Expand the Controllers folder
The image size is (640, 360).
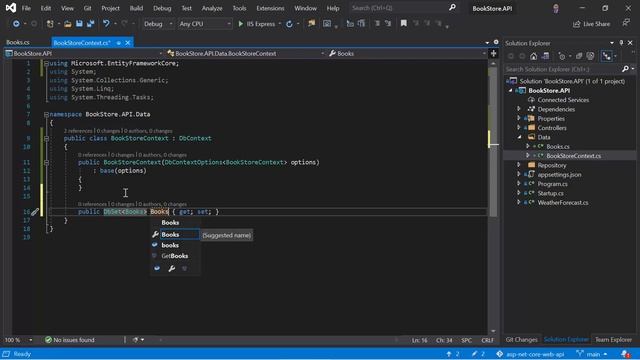point(519,128)
